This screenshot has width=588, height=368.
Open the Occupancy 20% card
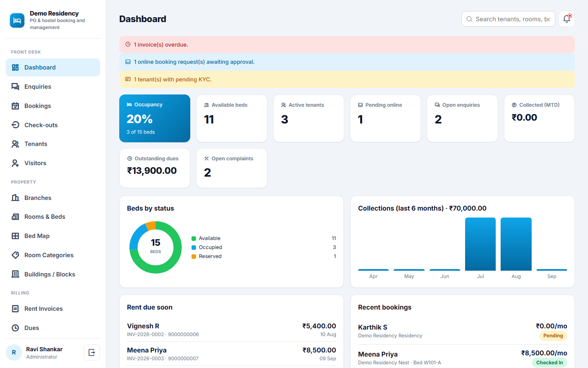point(155,119)
